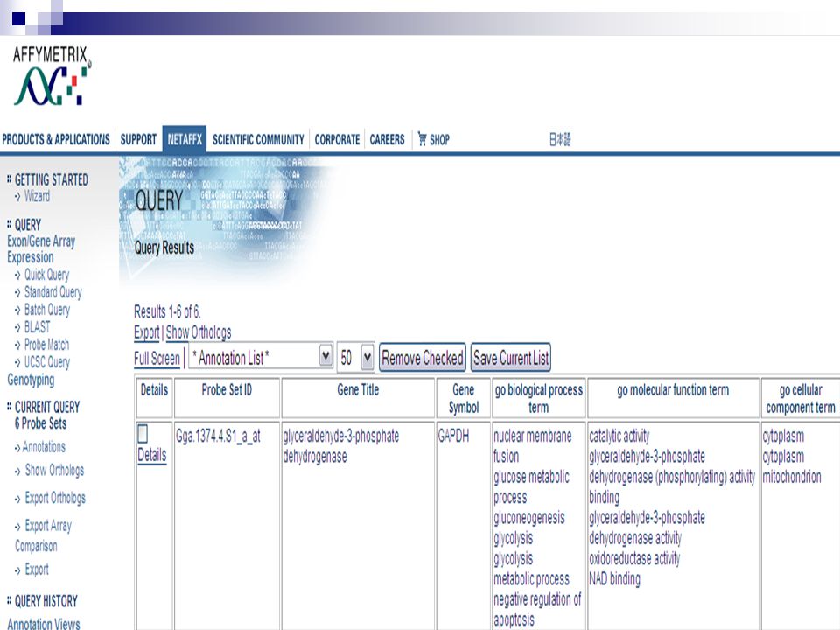Image resolution: width=840 pixels, height=630 pixels.
Task: Open Genotyping sidebar link
Action: click(x=31, y=380)
